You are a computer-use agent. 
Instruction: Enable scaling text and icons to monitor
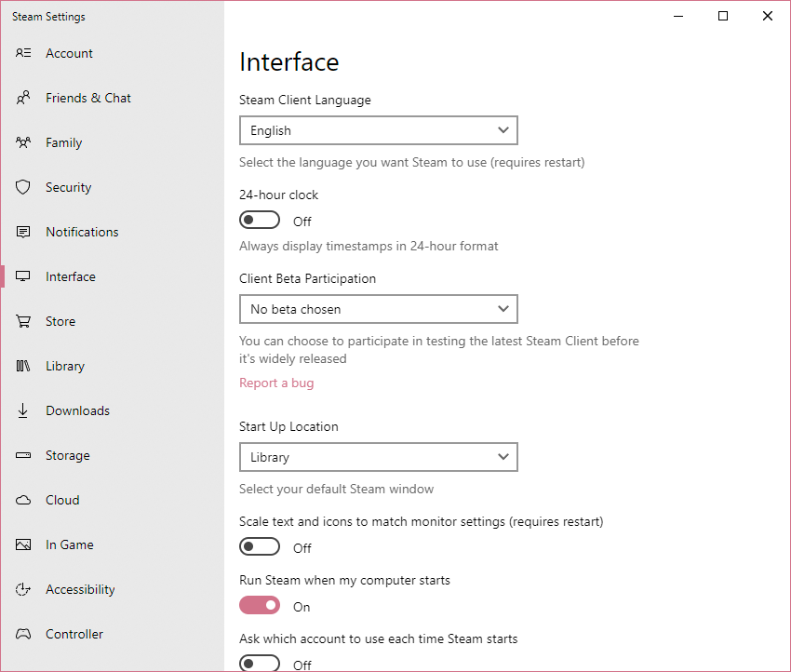tap(260, 546)
